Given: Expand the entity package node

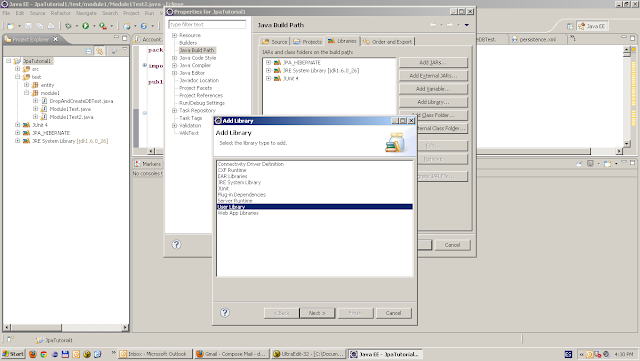Looking at the screenshot, I should pos(27,85).
